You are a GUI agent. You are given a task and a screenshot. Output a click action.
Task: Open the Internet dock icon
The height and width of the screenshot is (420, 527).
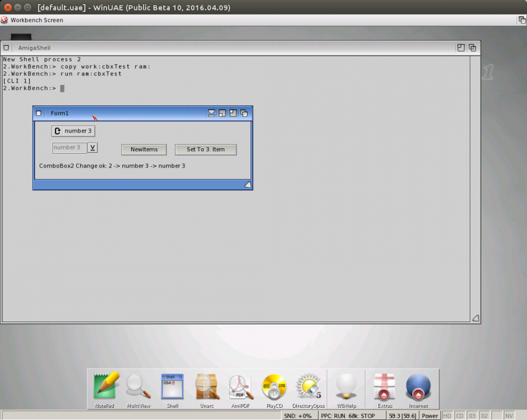pos(418,387)
